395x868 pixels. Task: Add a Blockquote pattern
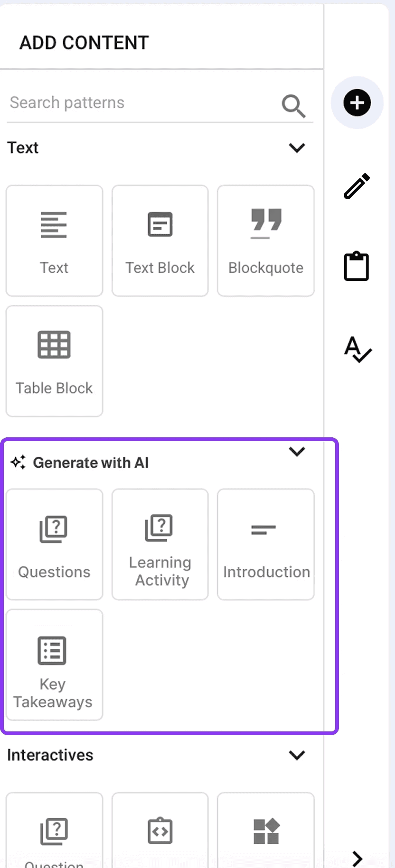click(x=266, y=241)
